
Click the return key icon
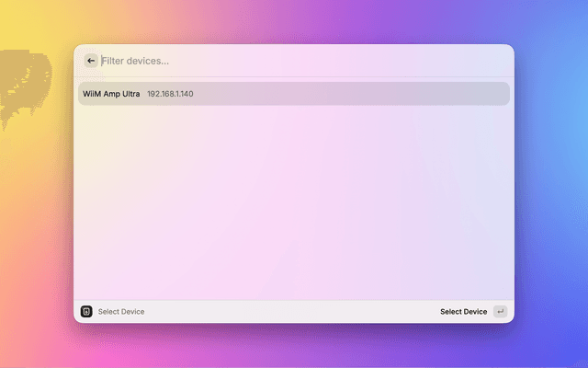point(500,311)
